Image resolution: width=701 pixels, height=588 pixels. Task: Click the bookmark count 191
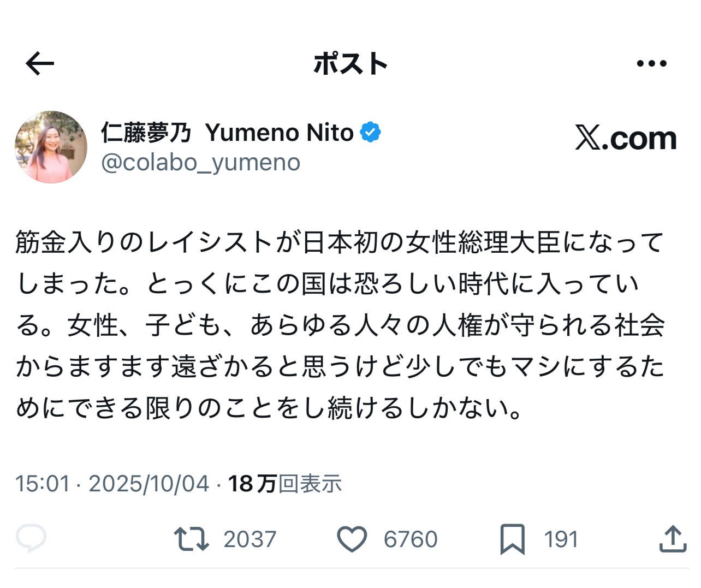coord(561,539)
